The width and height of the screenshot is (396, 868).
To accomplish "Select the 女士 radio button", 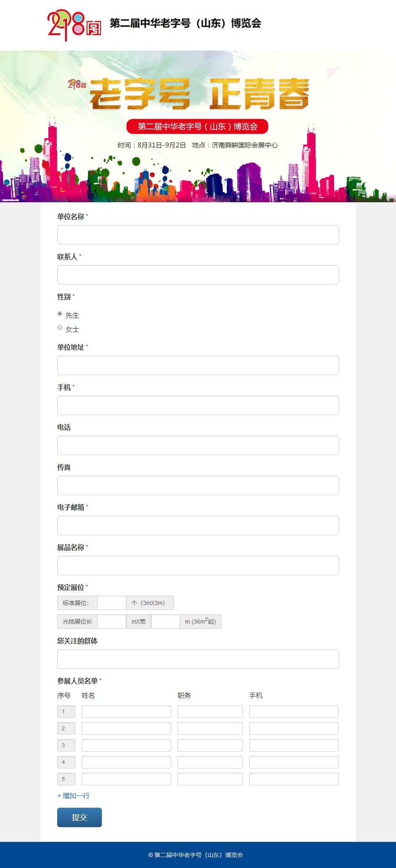I will [60, 327].
